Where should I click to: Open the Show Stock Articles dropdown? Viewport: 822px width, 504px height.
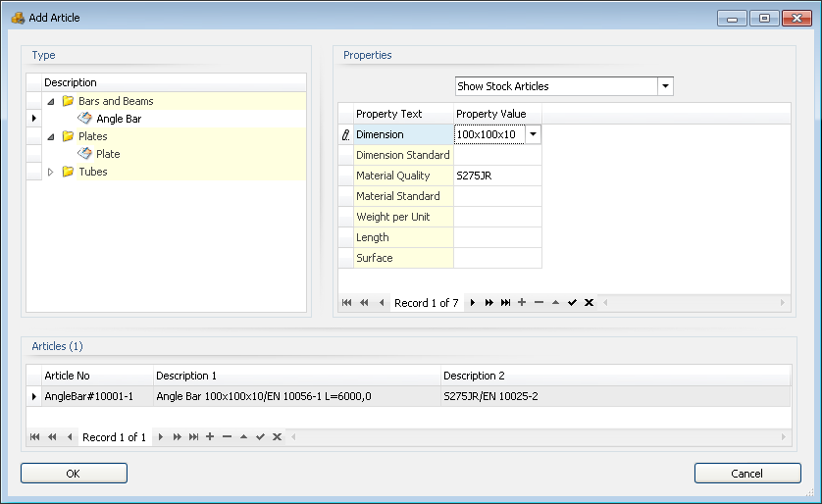(x=665, y=86)
